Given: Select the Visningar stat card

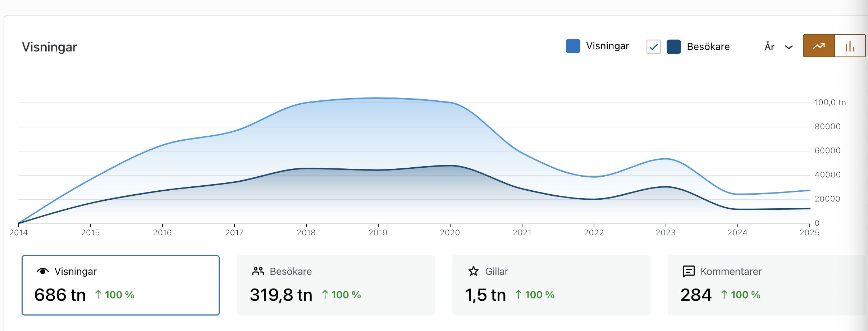Looking at the screenshot, I should point(120,285).
